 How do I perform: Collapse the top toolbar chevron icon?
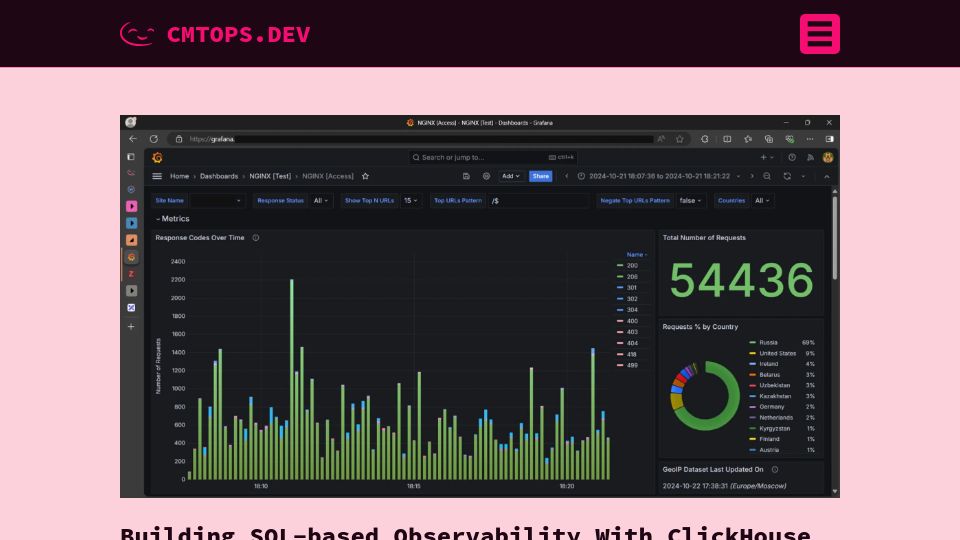click(x=827, y=176)
